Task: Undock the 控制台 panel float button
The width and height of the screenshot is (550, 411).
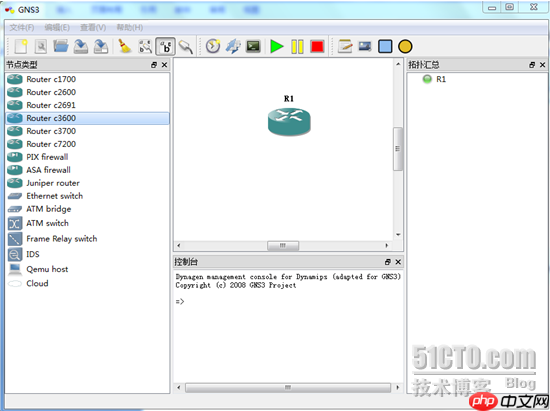Action: pyautogui.click(x=388, y=262)
